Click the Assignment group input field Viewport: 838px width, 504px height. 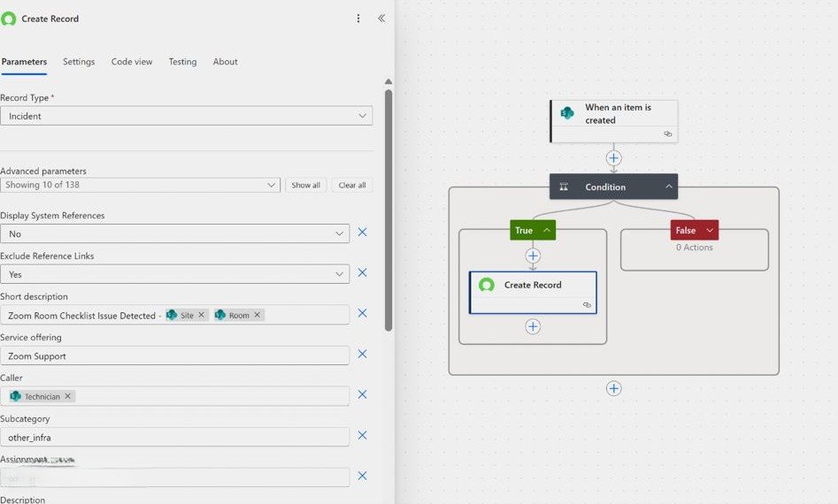coord(174,477)
